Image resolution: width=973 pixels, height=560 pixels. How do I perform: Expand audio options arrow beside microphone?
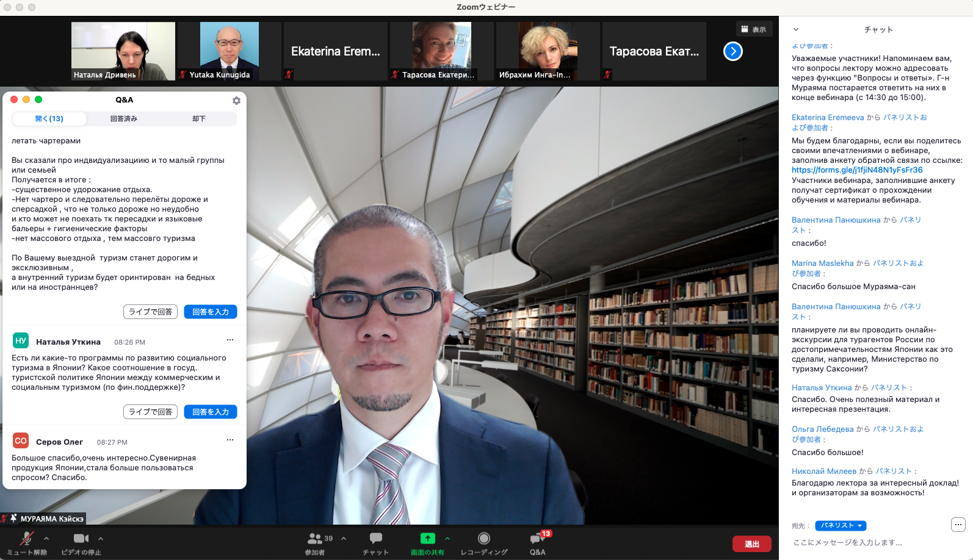click(46, 539)
